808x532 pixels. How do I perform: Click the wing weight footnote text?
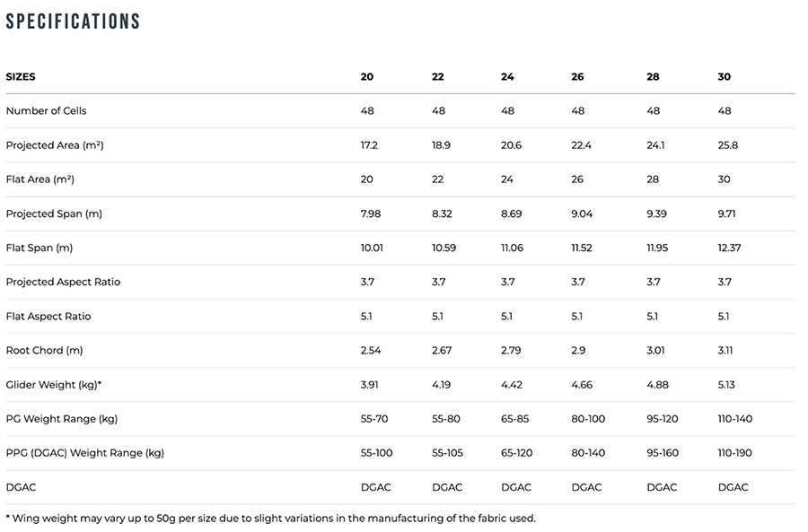pos(270,518)
